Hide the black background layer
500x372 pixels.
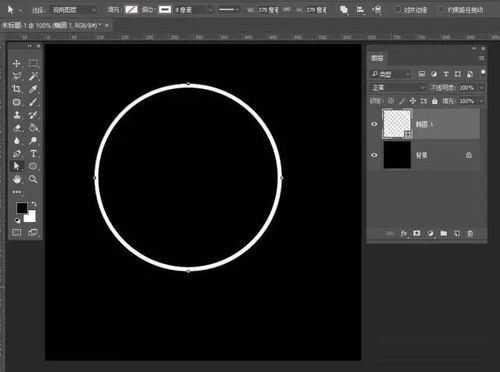point(374,155)
